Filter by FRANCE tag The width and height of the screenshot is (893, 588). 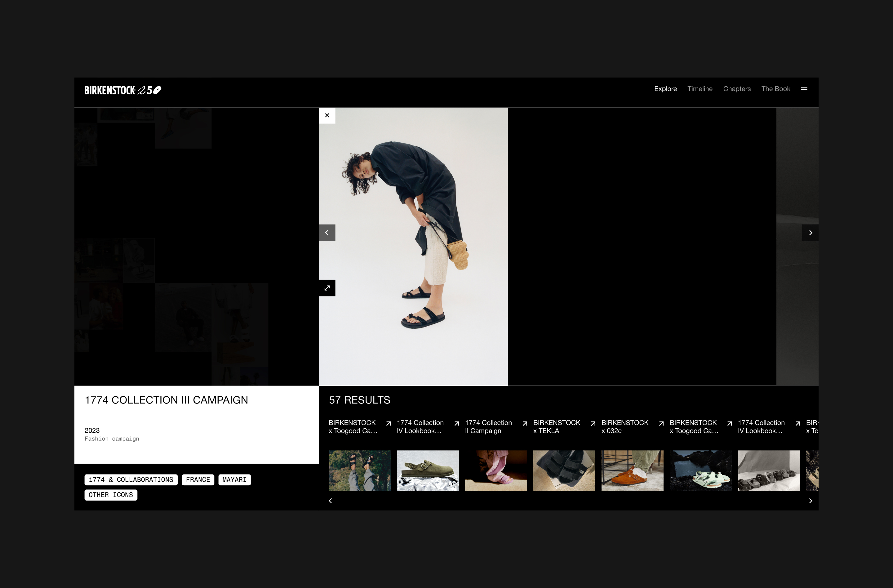pyautogui.click(x=198, y=479)
